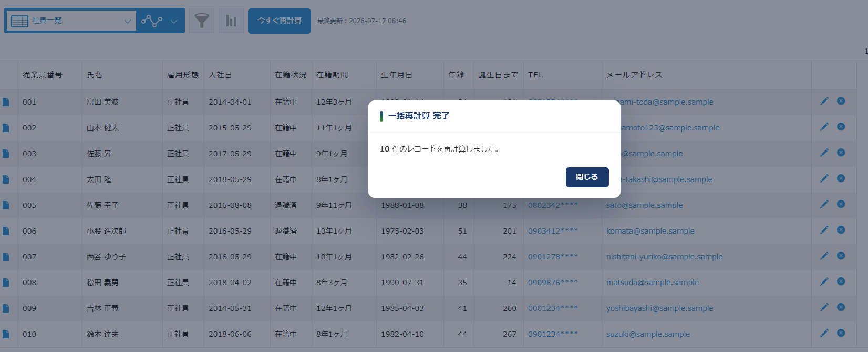Click the table list icon beside 社員一覧

click(x=19, y=21)
